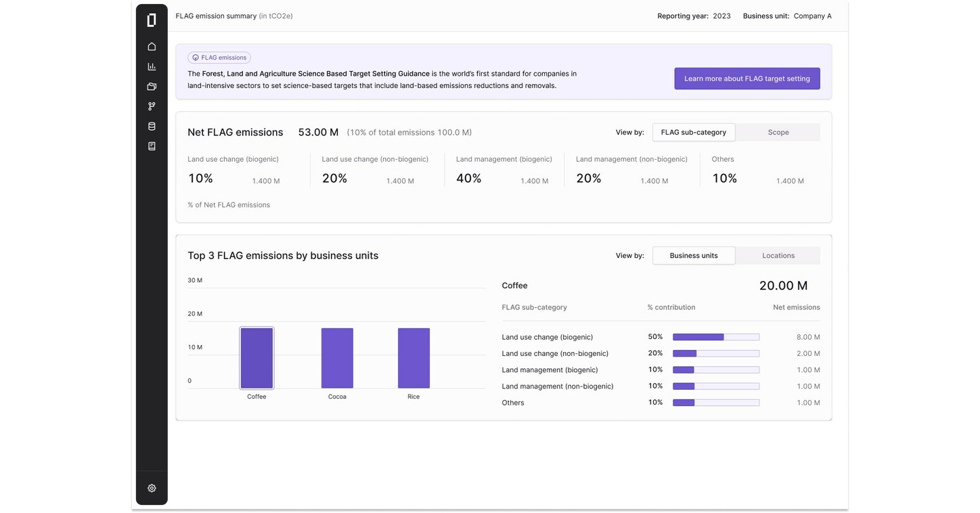Go to Home via sidebar house icon
This screenshot has height=513, width=980.
point(152,47)
